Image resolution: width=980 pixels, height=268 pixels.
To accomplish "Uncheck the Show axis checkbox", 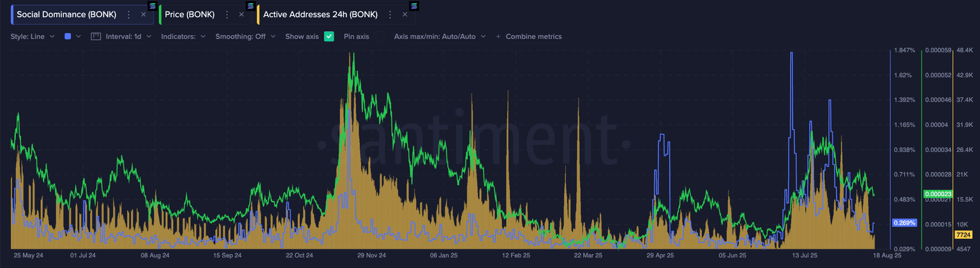I will [x=329, y=36].
